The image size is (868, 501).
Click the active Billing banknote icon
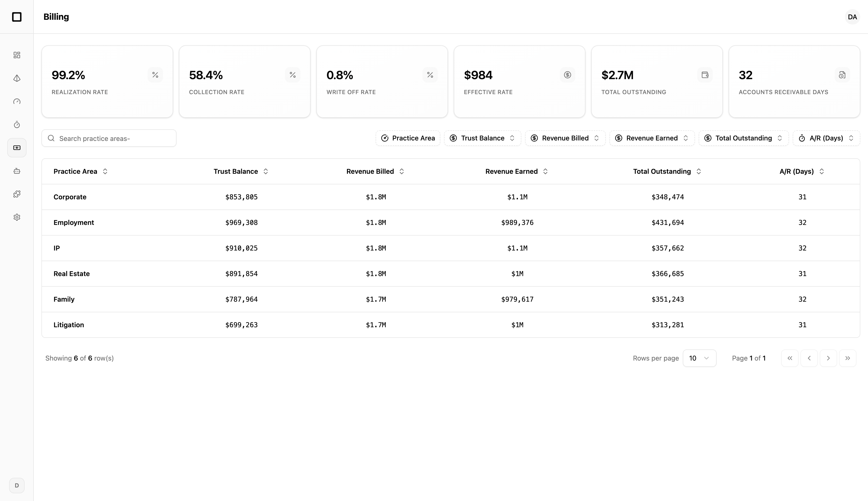tap(16, 147)
